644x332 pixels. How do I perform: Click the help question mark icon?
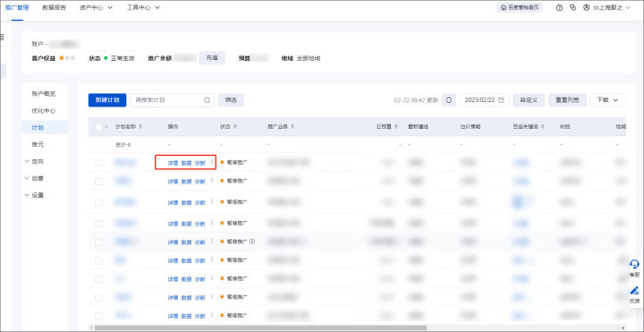tap(559, 8)
